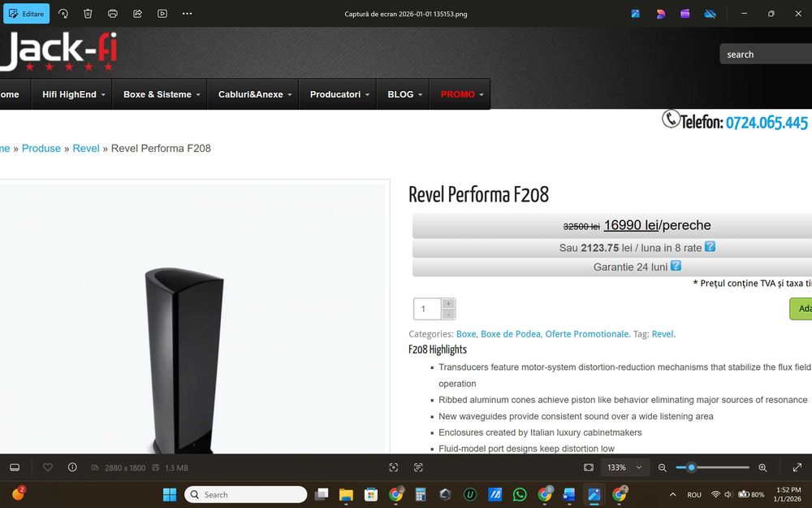Open the Oferte Promotionale category link
The width and height of the screenshot is (812, 508).
pyautogui.click(x=587, y=334)
